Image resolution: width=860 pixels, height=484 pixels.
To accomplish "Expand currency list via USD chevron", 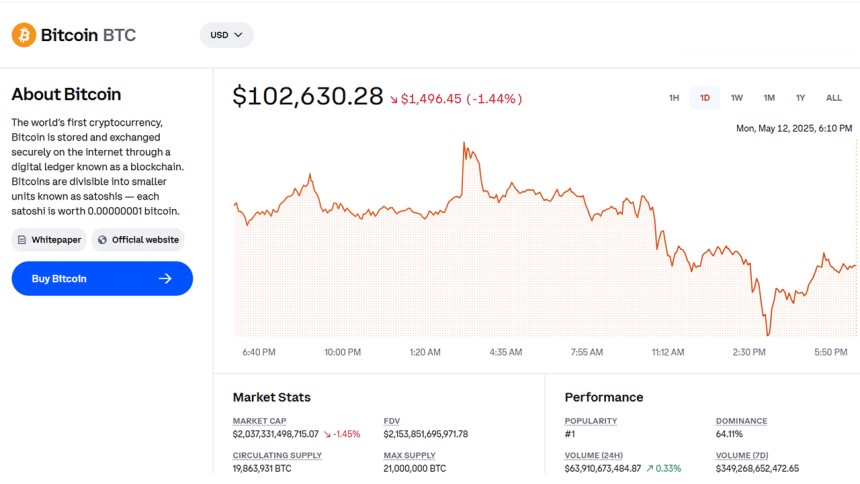I will (239, 35).
